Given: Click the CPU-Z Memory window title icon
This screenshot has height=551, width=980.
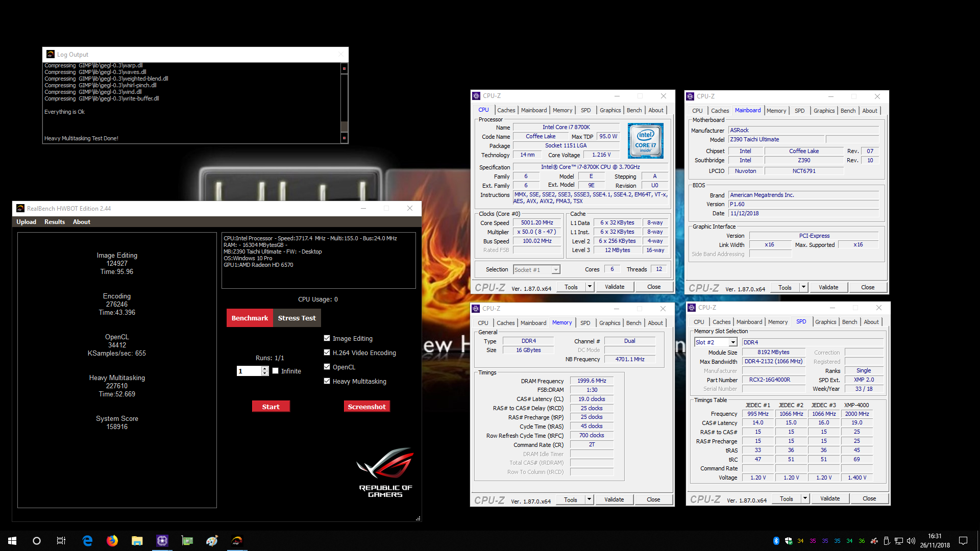Looking at the screenshot, I should tap(476, 309).
